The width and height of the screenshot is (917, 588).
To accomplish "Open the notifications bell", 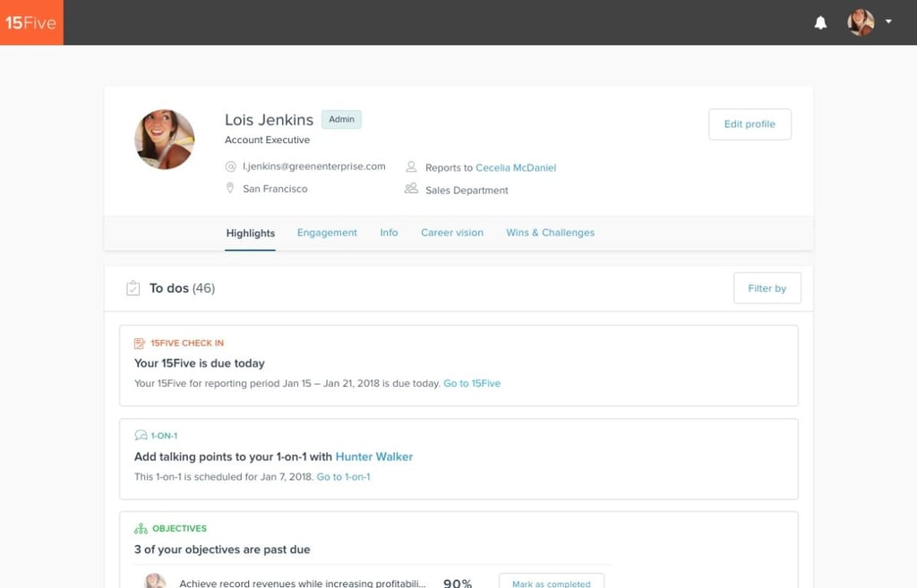I will pos(820,23).
